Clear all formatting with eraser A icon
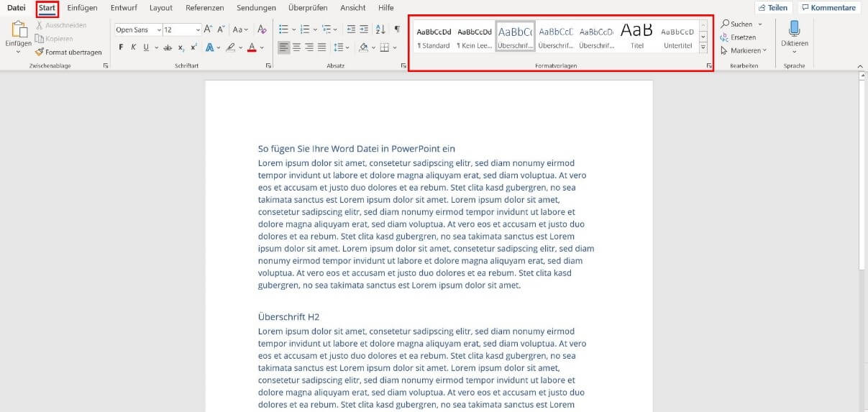868x412 pixels. 262,29
